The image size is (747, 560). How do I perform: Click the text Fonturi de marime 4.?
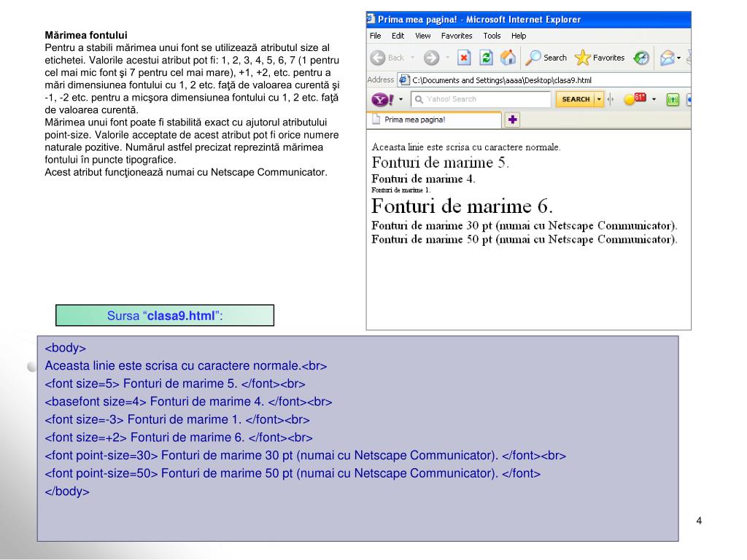423,179
